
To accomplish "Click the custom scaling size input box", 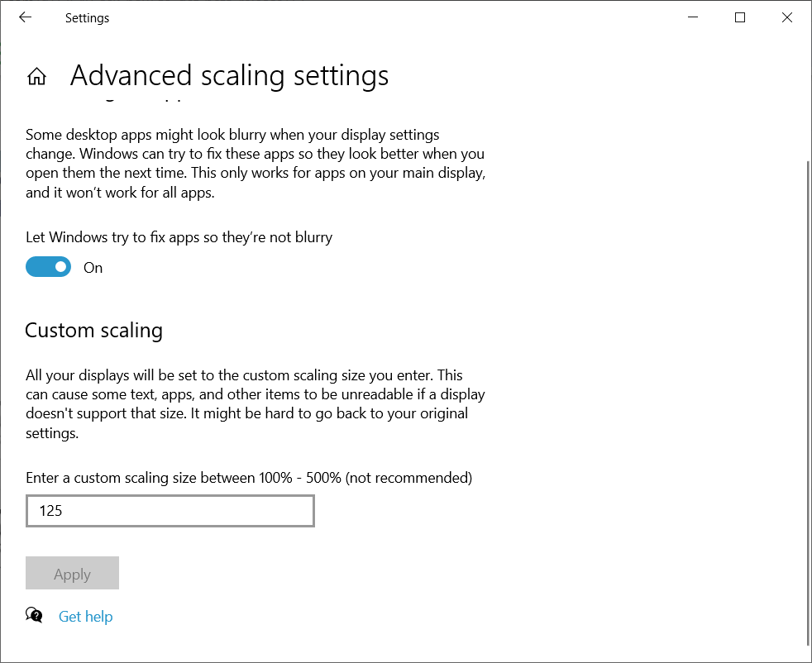I will tap(170, 511).
